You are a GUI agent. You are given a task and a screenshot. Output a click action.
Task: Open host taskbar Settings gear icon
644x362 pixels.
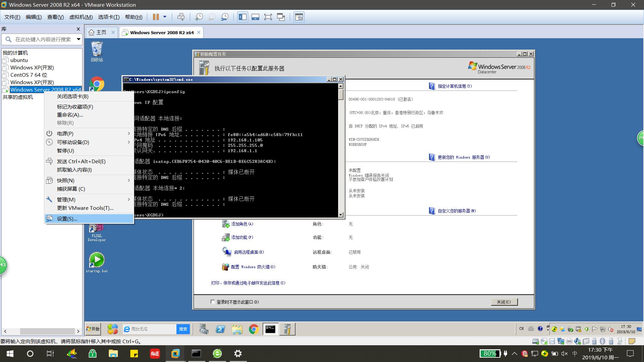238,353
